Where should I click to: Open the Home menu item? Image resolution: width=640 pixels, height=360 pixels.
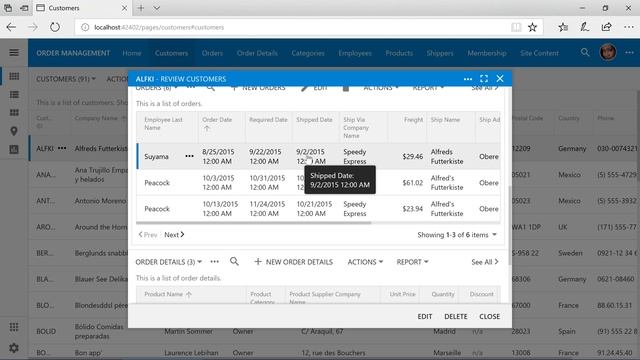click(132, 53)
